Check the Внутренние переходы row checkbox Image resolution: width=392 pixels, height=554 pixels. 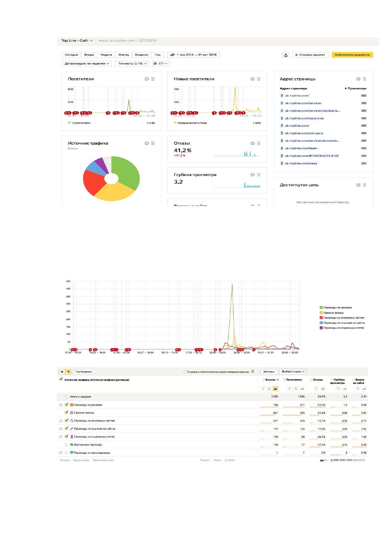pyautogui.click(x=66, y=445)
